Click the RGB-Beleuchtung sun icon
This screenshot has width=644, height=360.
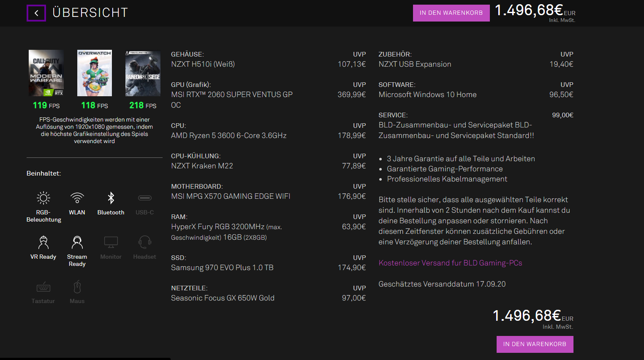[43, 198]
